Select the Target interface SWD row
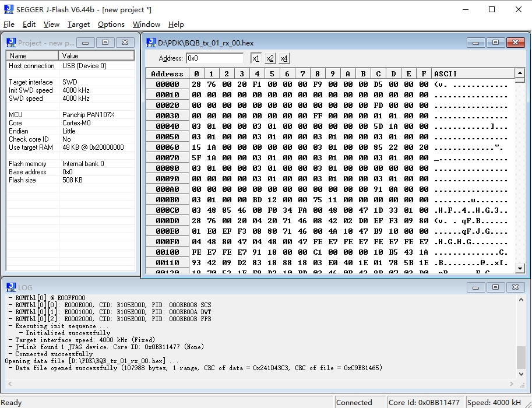This screenshot has height=408, width=532. (71, 82)
